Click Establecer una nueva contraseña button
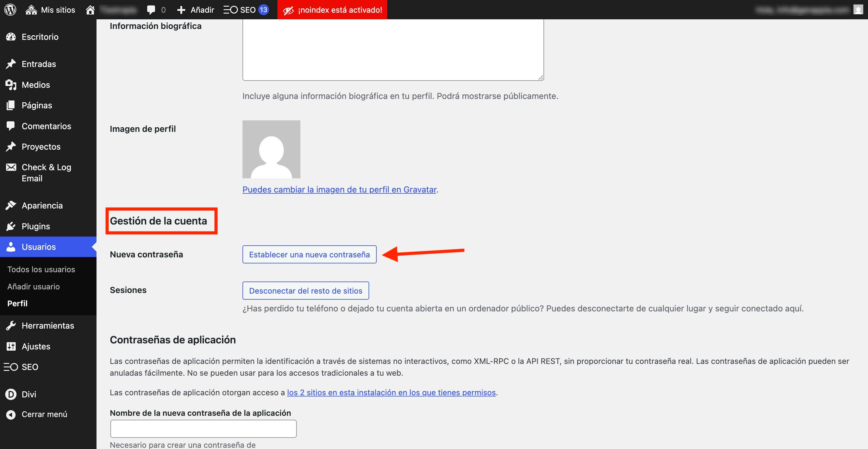The width and height of the screenshot is (868, 449). point(309,254)
